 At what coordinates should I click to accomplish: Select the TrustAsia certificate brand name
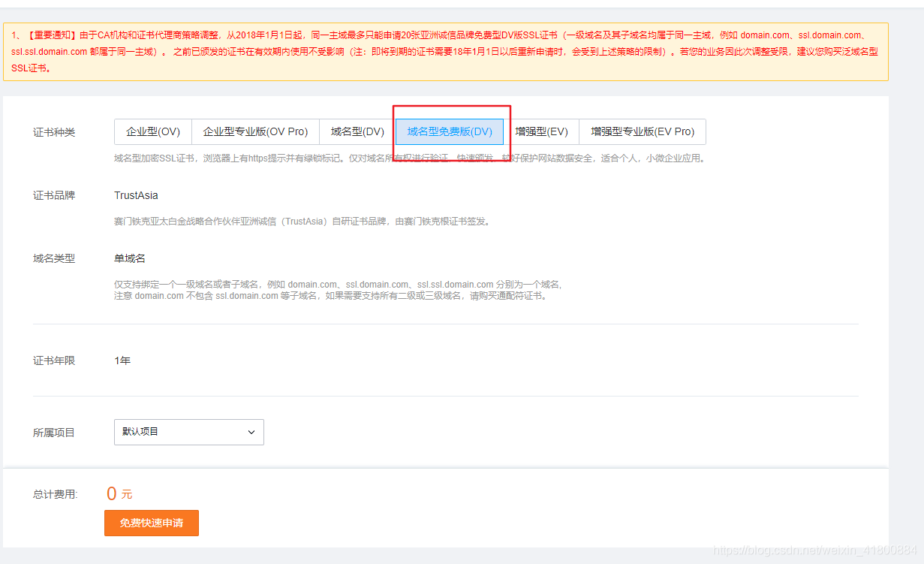coord(137,195)
